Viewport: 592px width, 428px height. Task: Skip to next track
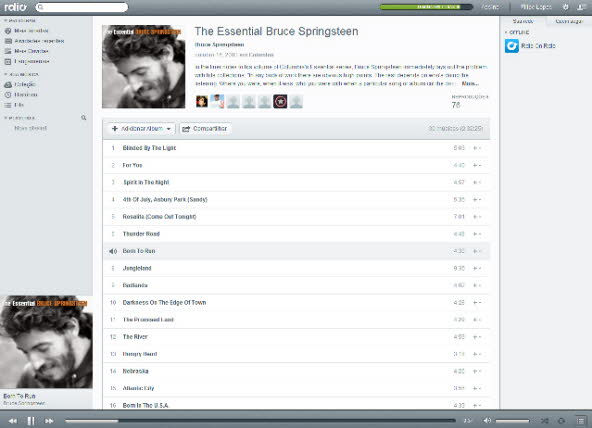point(49,421)
